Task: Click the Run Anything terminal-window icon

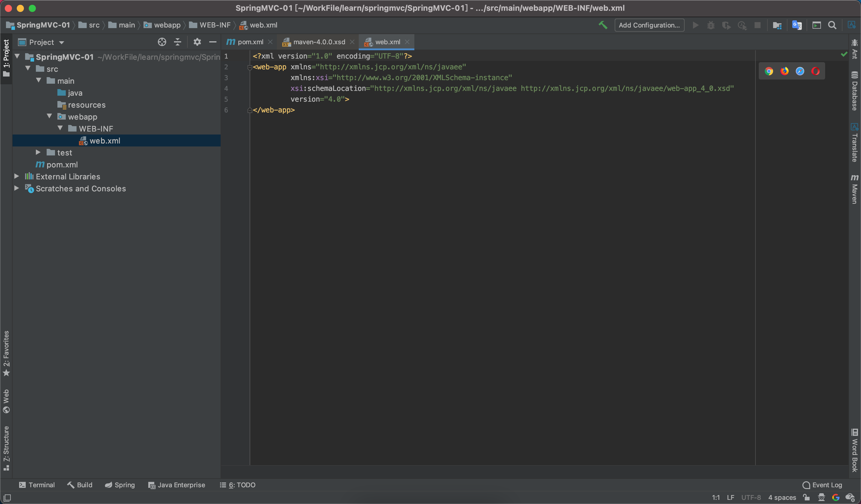Action: coord(816,25)
